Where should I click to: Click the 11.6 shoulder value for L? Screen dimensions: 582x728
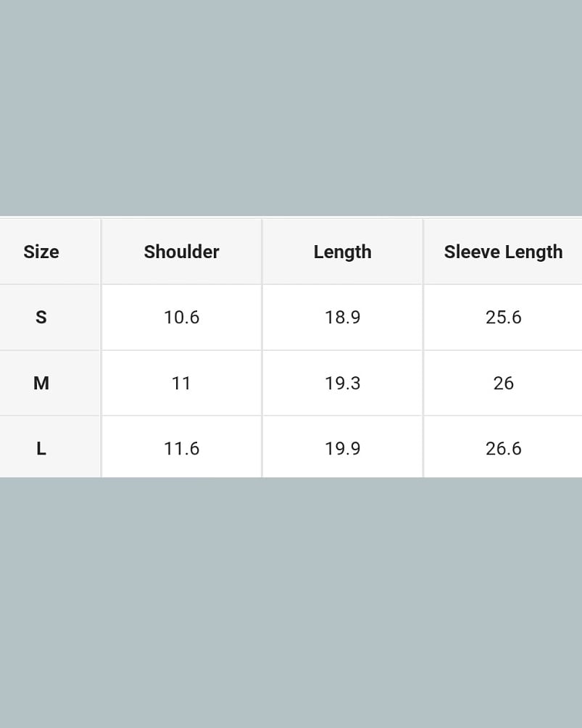(x=181, y=448)
